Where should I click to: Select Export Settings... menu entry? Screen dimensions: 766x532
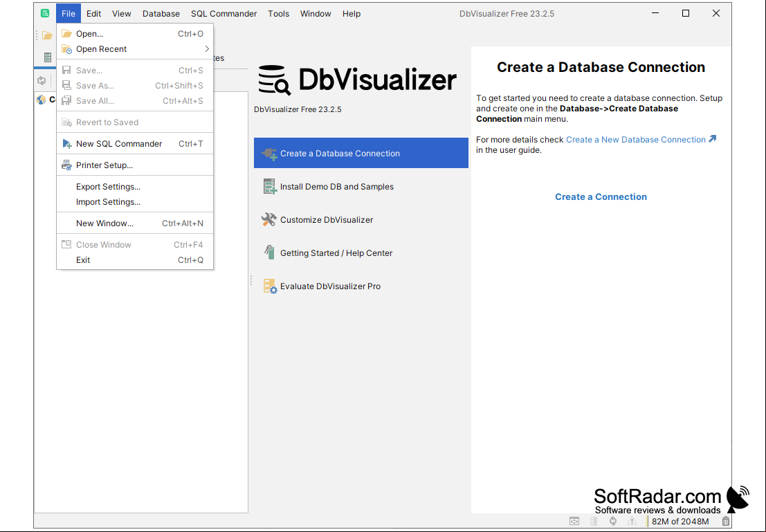(135, 187)
